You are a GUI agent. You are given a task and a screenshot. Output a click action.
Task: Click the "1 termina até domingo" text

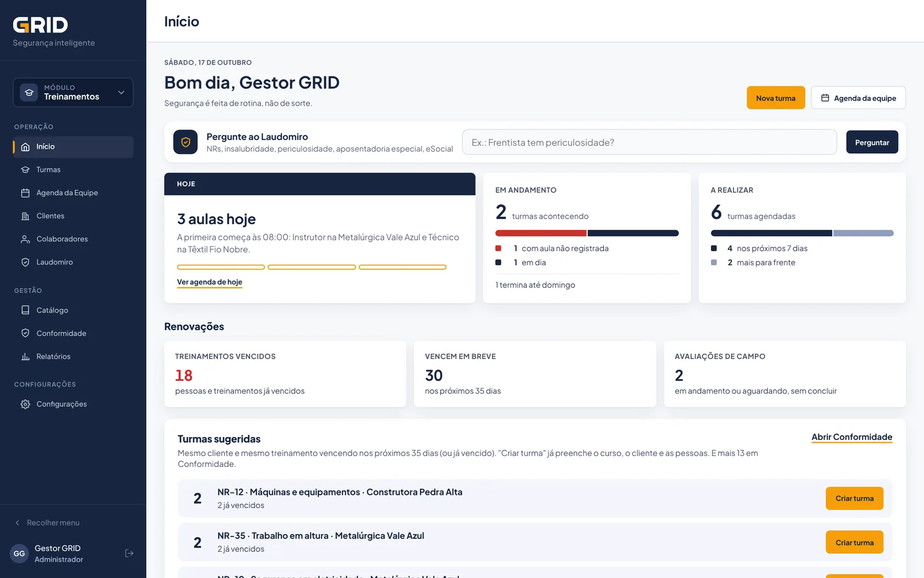coord(535,285)
